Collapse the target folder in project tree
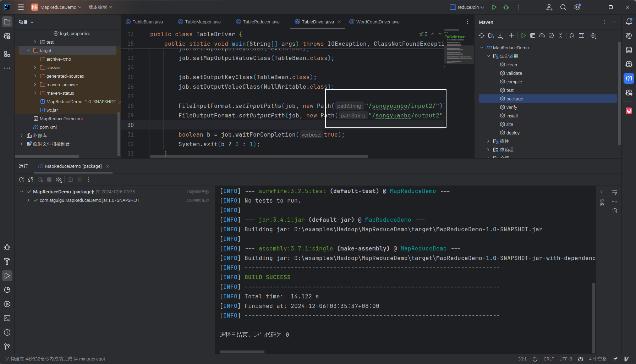The width and height of the screenshot is (636, 364). (x=28, y=50)
